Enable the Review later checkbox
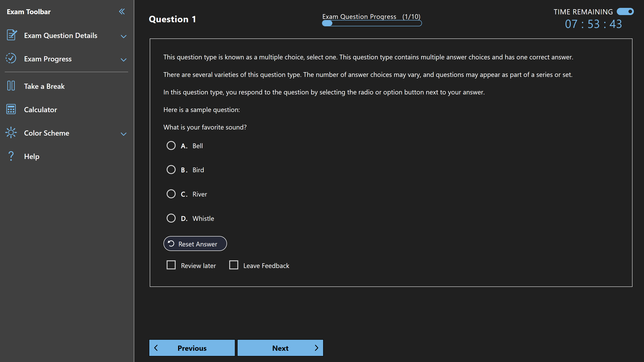This screenshot has width=644, height=362. point(172,265)
